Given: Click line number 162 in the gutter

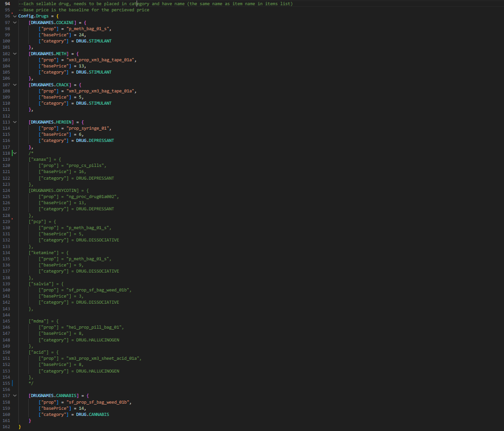Looking at the screenshot, I should click(x=7, y=427).
